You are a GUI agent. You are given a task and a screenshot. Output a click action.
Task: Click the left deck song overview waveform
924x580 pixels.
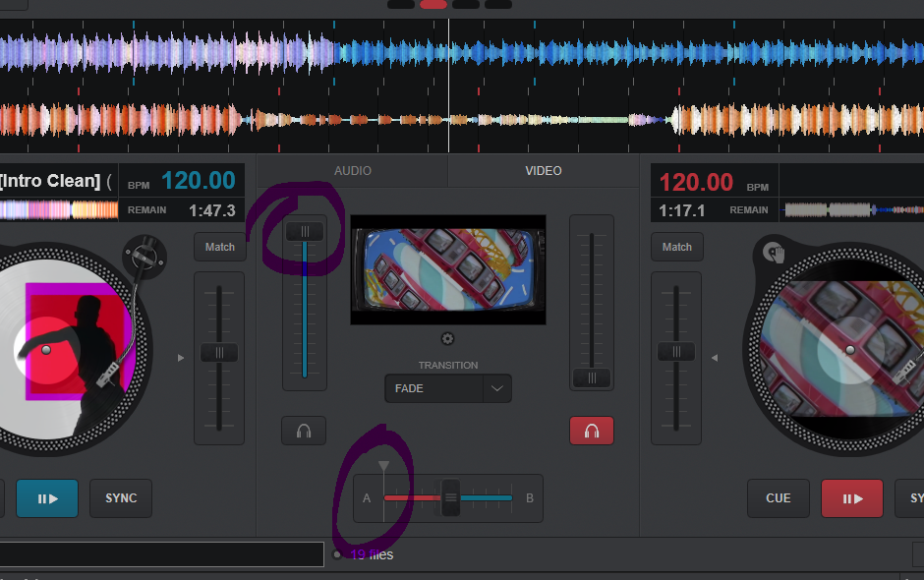pyautogui.click(x=59, y=209)
